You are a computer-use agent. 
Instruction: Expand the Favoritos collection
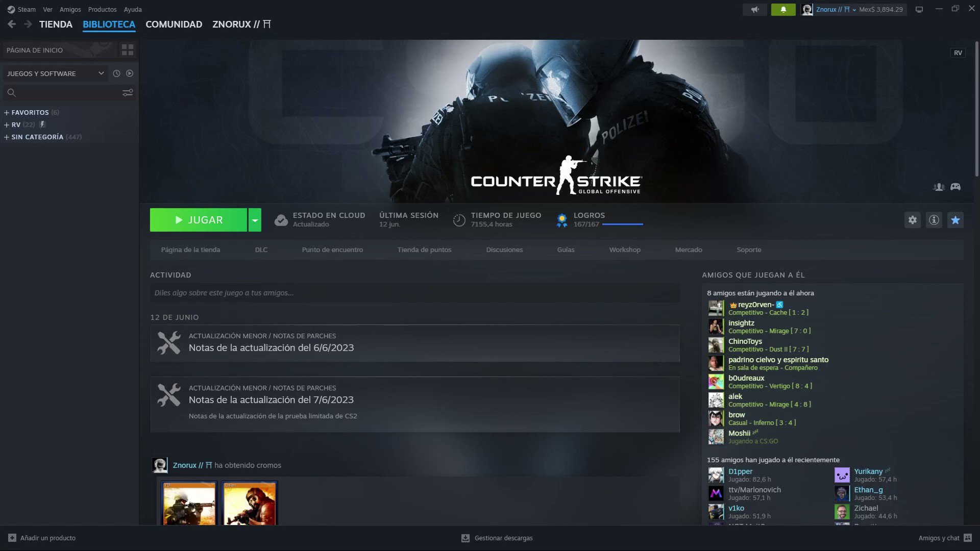click(7, 112)
